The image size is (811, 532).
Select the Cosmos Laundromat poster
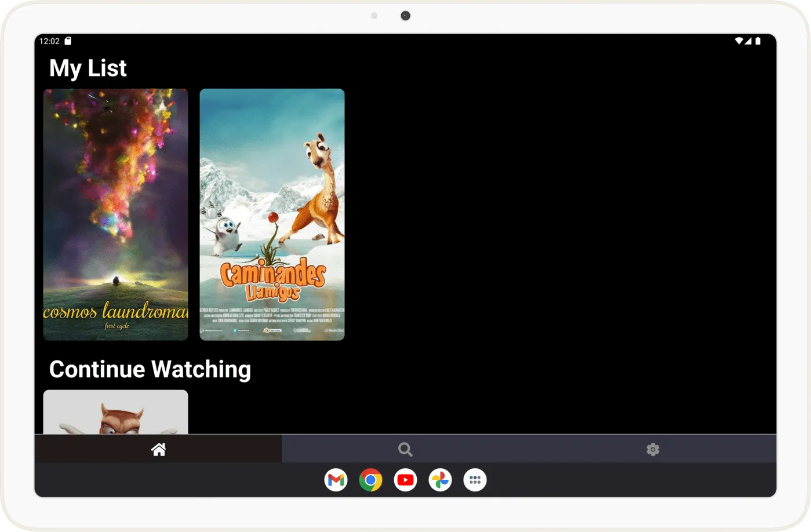tap(115, 214)
